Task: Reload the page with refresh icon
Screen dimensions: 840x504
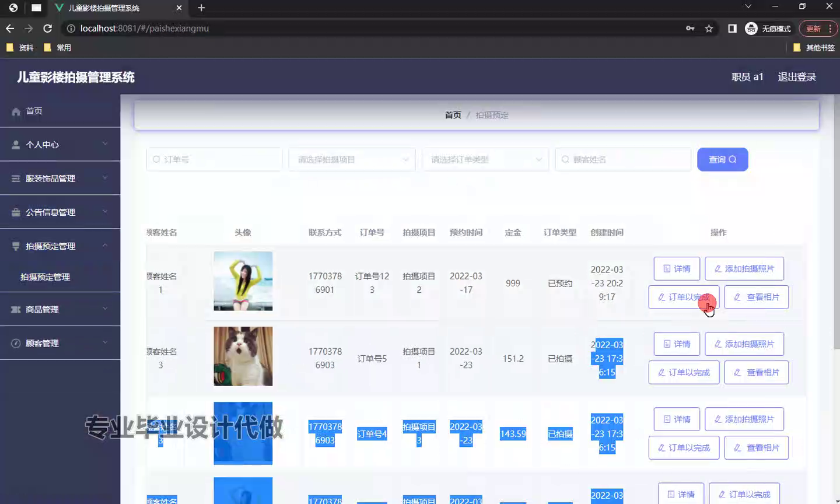Action: (48, 28)
